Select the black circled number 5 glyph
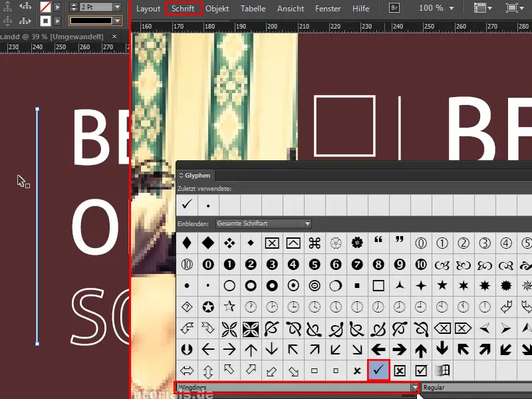Image resolution: width=532 pixels, height=399 pixels. click(315, 264)
